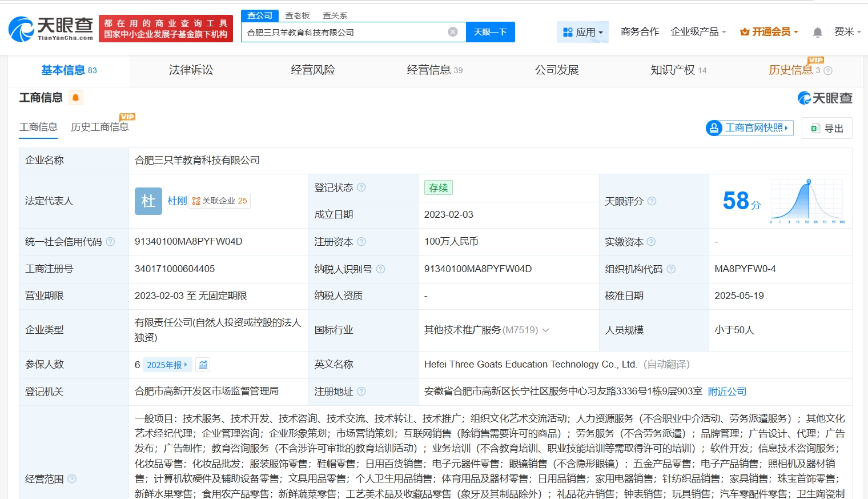Click the registration number 340171000604405
The width and height of the screenshot is (868, 499).
point(175,269)
